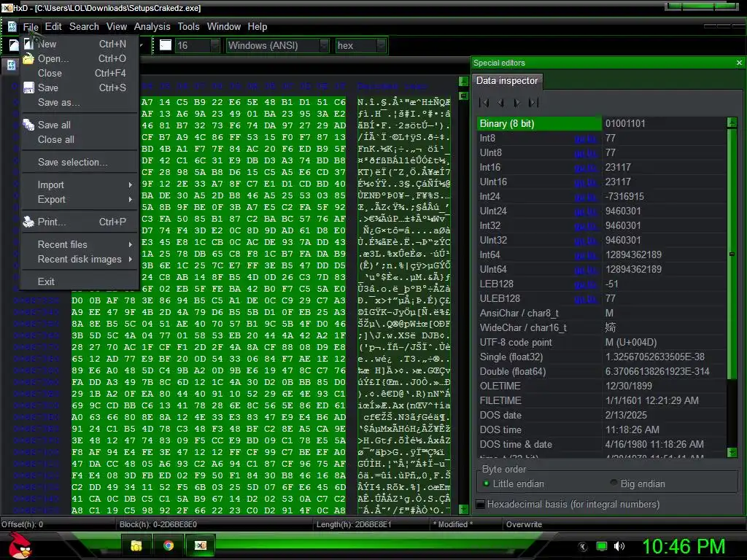Click the scroll-up arrow of hex view
The height and width of the screenshot is (560, 747).
[463, 82]
